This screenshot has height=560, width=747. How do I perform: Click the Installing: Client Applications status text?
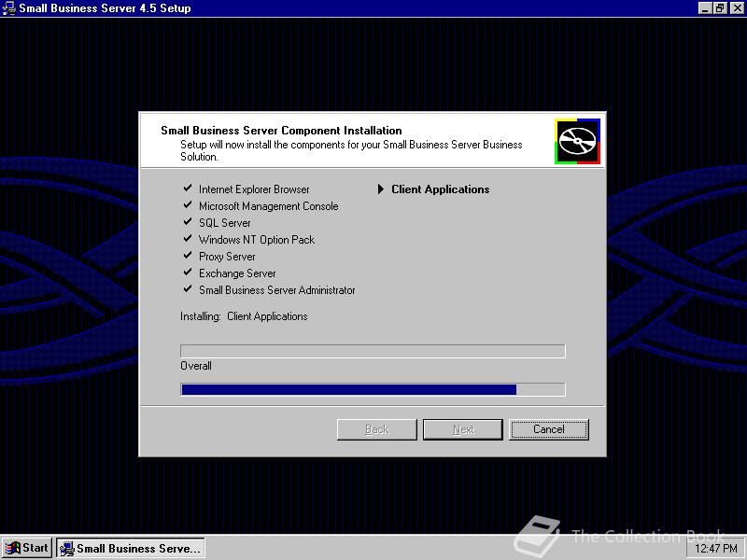click(244, 316)
